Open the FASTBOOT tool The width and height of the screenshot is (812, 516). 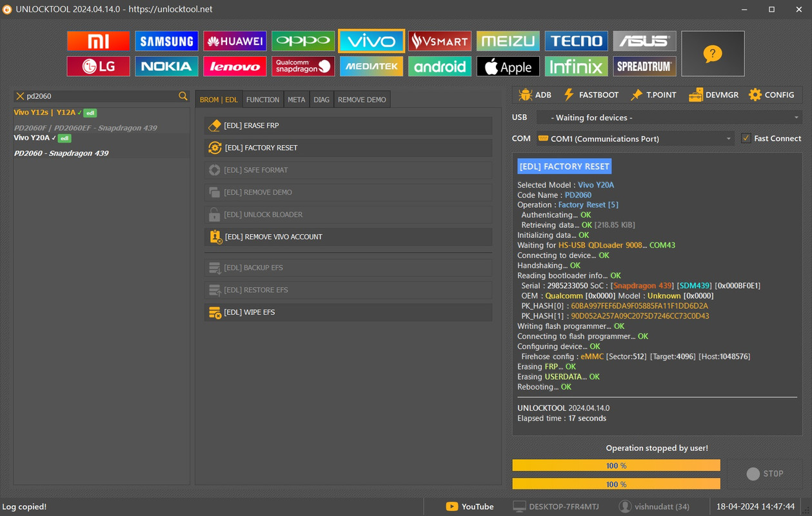click(591, 95)
